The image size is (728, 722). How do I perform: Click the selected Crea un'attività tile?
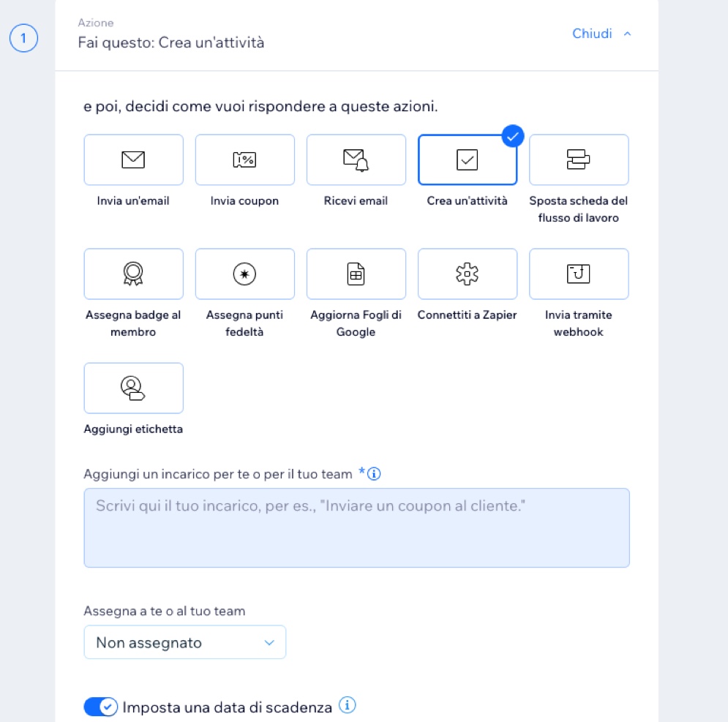point(467,159)
